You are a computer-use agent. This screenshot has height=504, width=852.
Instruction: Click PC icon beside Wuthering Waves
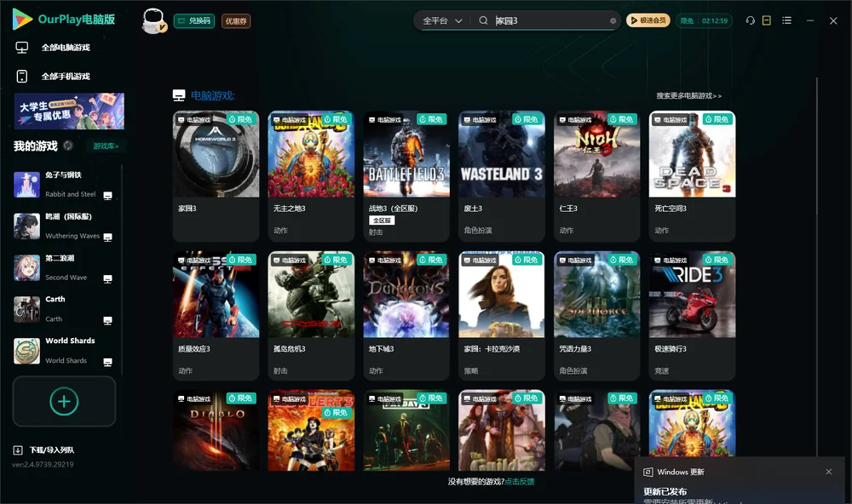pos(107,238)
